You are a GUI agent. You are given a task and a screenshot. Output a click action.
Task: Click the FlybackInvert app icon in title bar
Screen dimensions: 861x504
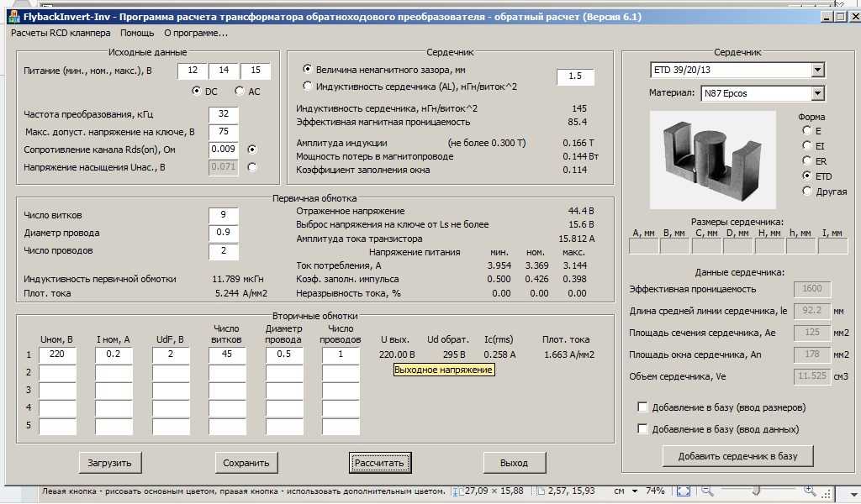13,17
